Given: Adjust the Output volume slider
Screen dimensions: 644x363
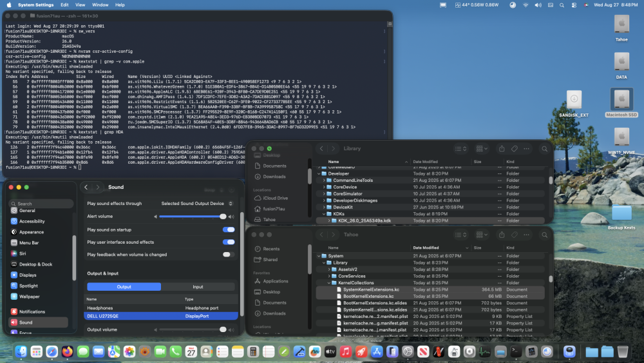Looking at the screenshot, I should coord(191,329).
